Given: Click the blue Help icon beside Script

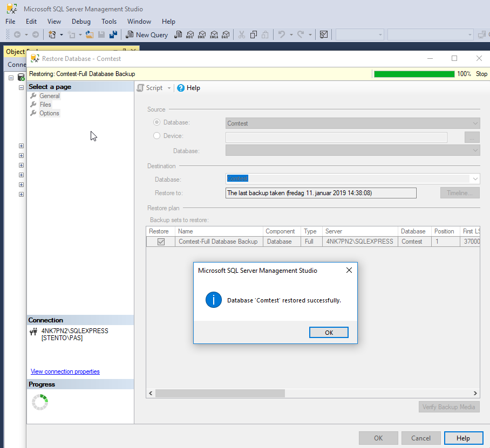Looking at the screenshot, I should (181, 88).
